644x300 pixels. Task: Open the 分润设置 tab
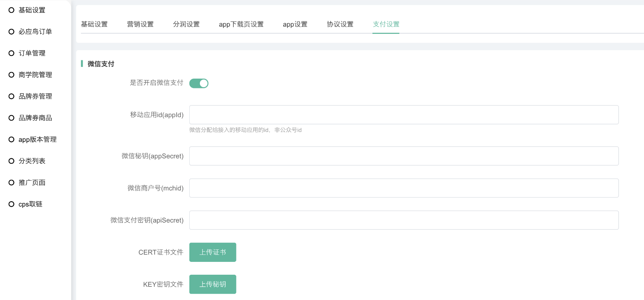pos(186,24)
